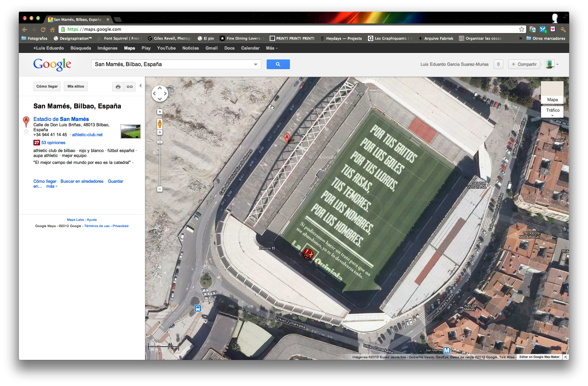Image resolution: width=588 pixels, height=386 pixels.
Task: Open the user profile avatar icon
Action: click(x=550, y=64)
